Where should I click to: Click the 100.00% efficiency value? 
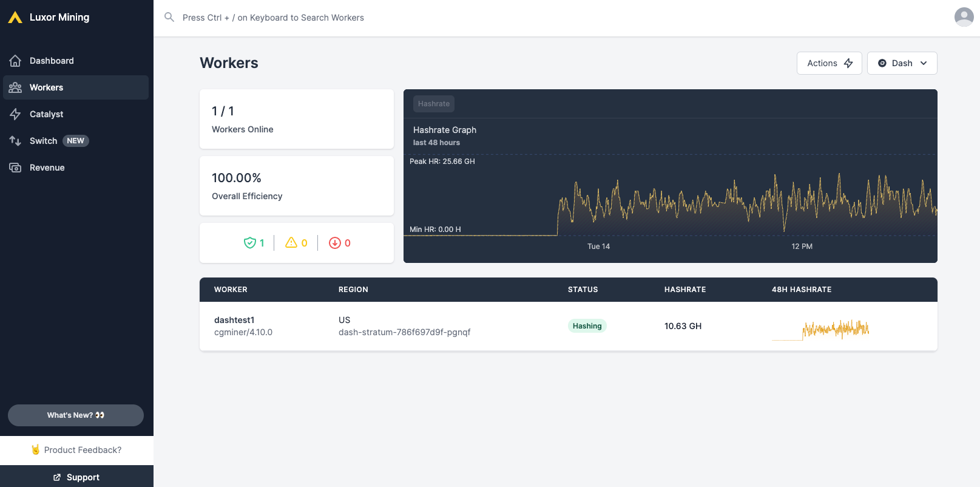pos(237,178)
